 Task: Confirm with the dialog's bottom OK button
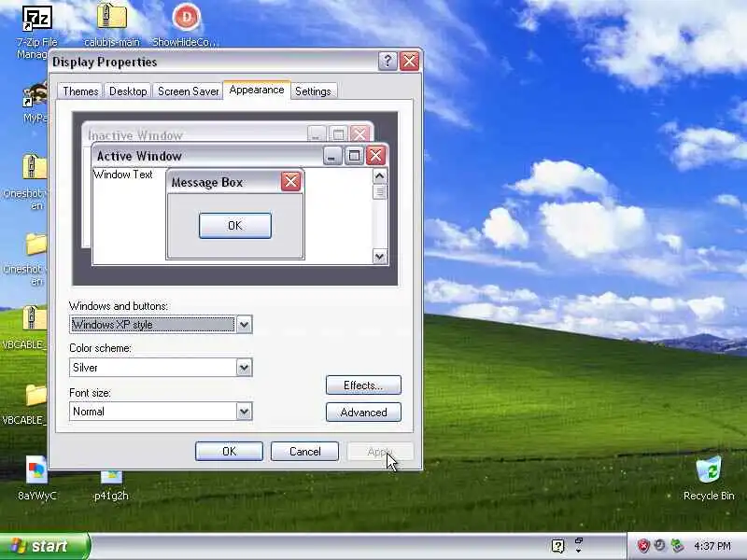coord(229,452)
